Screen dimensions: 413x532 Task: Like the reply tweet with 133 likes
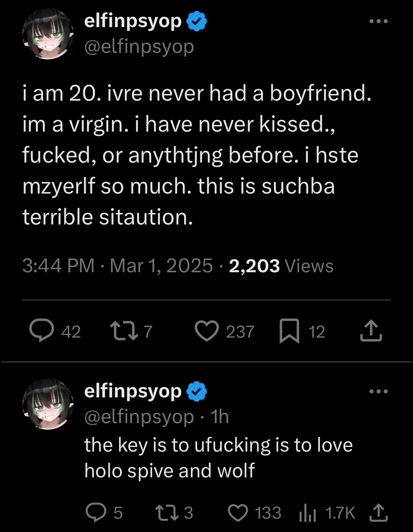pos(237,513)
